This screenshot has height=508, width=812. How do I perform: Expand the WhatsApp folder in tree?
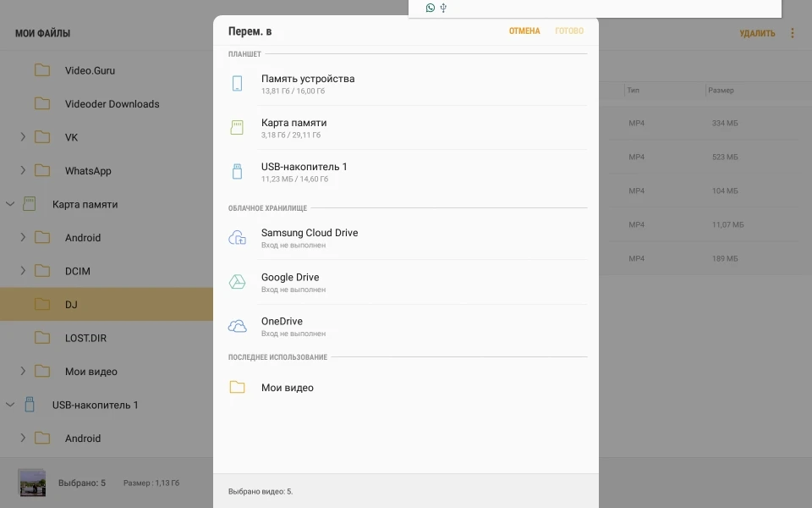click(x=23, y=170)
